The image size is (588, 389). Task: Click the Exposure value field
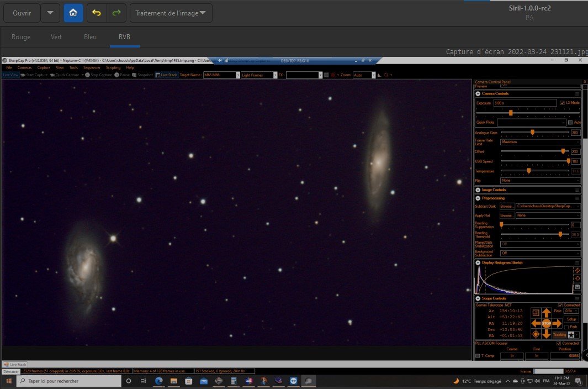[x=525, y=103]
